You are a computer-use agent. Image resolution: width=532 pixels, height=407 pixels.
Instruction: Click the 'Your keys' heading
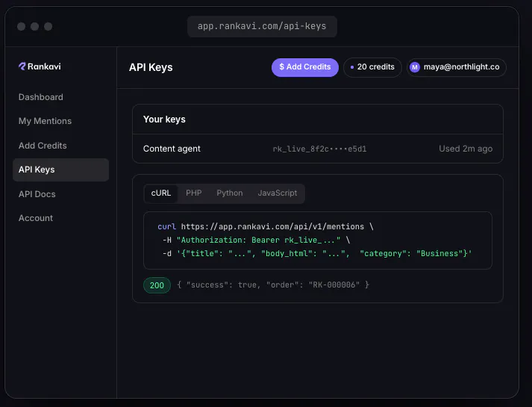tap(164, 119)
